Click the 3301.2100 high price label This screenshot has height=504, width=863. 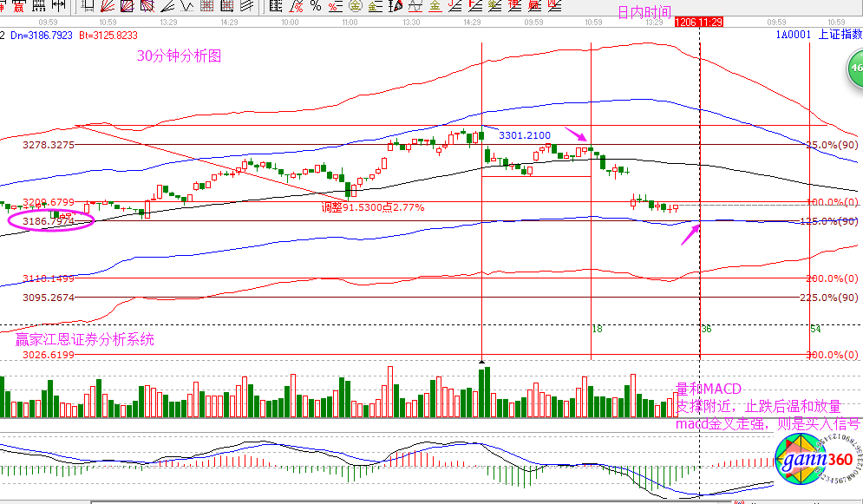(x=525, y=135)
